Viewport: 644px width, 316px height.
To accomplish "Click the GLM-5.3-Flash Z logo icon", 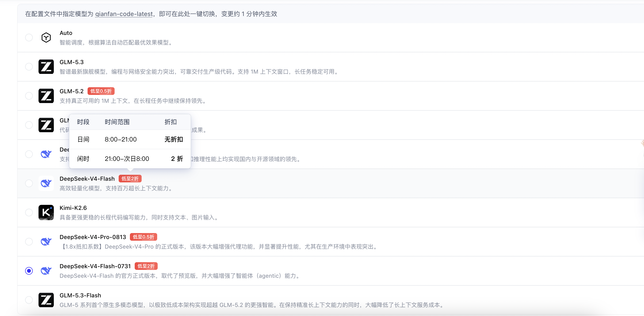I will point(46,300).
